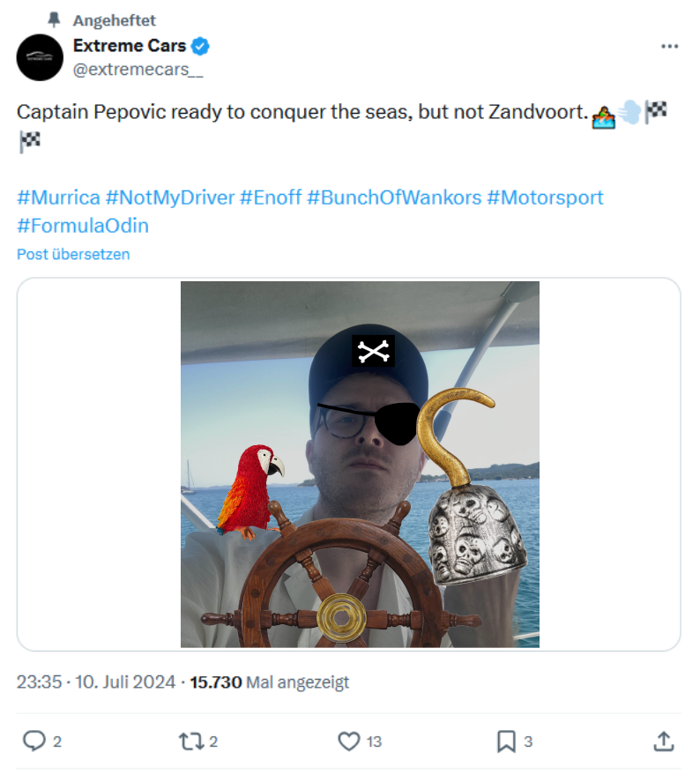
Task: Click Post übersetzen to translate
Action: pyautogui.click(x=73, y=254)
